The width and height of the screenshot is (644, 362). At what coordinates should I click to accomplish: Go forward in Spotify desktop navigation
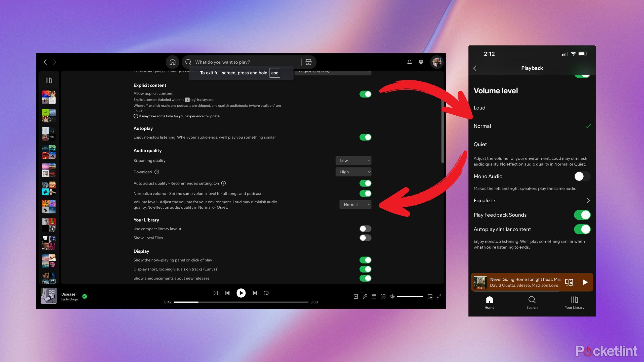click(x=55, y=62)
